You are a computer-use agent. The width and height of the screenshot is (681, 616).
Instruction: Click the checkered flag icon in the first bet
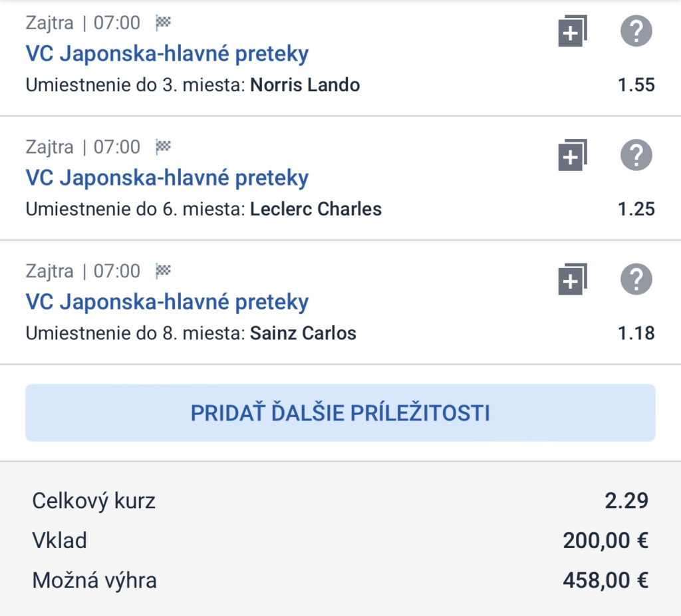tap(164, 23)
